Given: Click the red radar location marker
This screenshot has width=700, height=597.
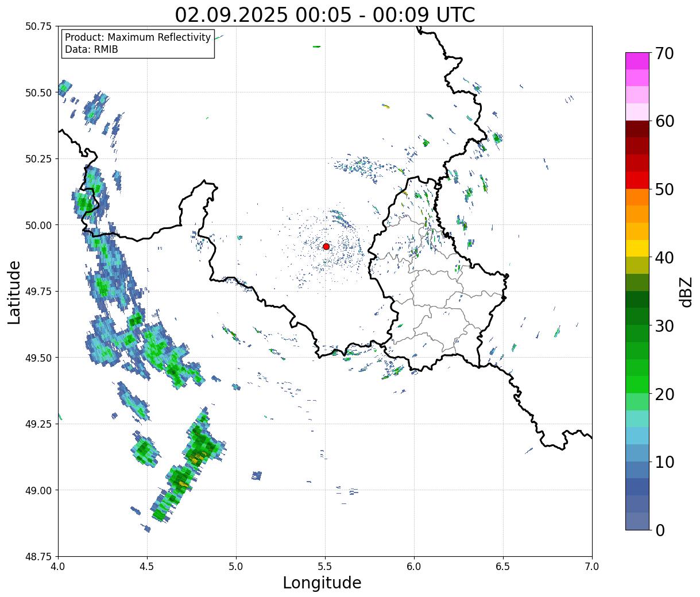Looking at the screenshot, I should (x=326, y=246).
